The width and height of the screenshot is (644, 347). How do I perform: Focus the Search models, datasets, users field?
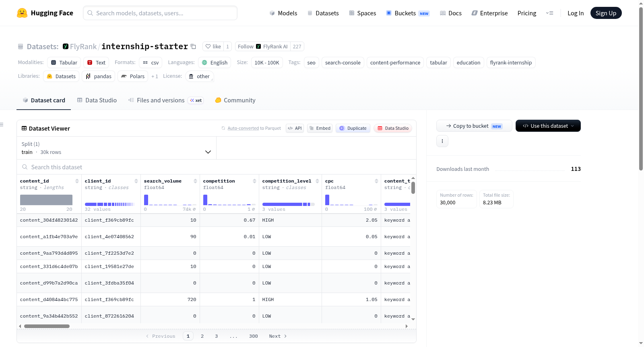[160, 13]
